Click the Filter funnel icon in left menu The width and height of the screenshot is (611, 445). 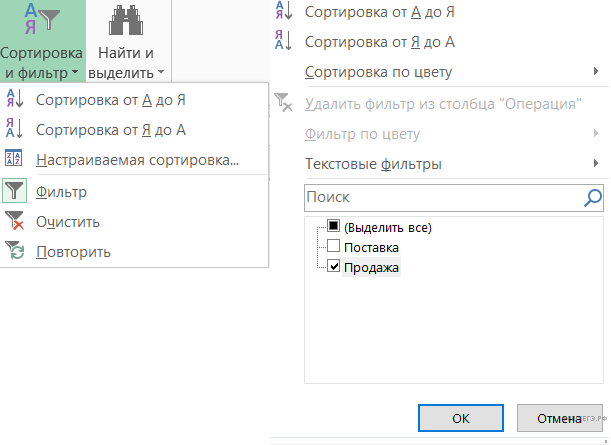(15, 192)
